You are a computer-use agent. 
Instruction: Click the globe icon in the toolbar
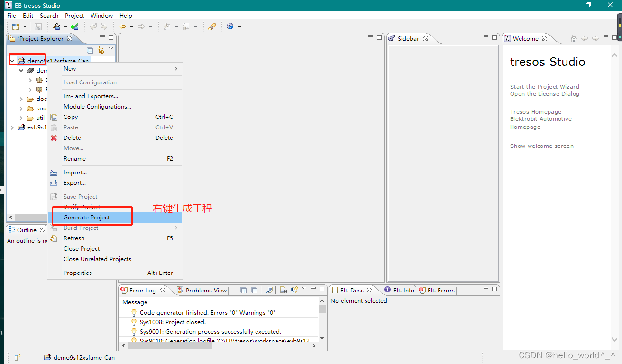(x=230, y=27)
